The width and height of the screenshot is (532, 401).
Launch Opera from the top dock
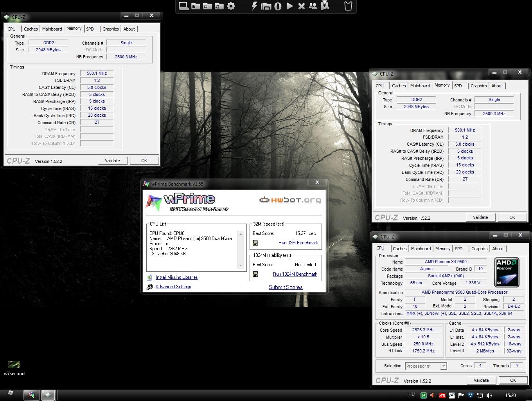point(278,6)
